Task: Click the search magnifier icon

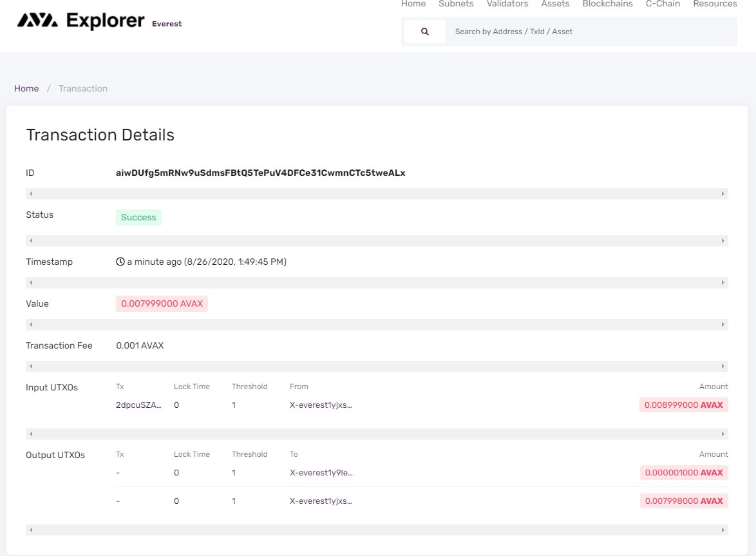Action: point(425,32)
